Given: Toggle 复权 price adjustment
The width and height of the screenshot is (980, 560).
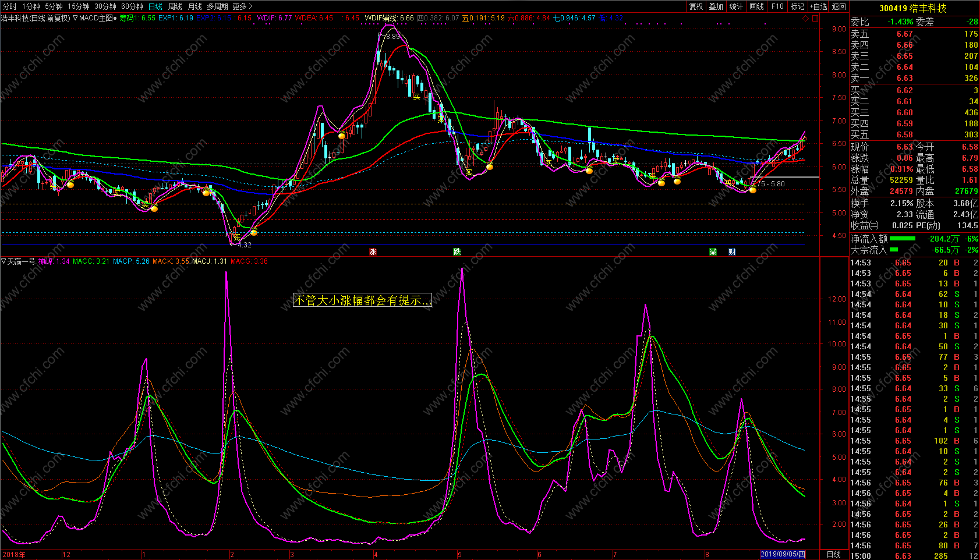Looking at the screenshot, I should tap(696, 6).
